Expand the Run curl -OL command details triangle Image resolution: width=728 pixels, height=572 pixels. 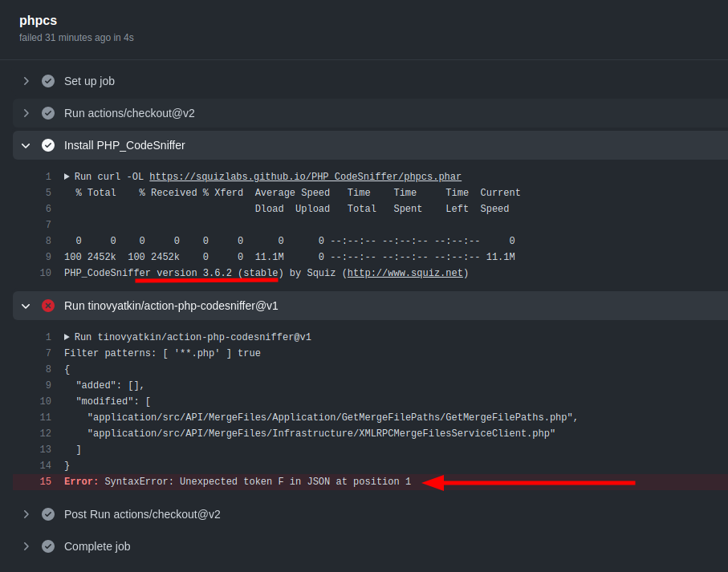pos(67,176)
